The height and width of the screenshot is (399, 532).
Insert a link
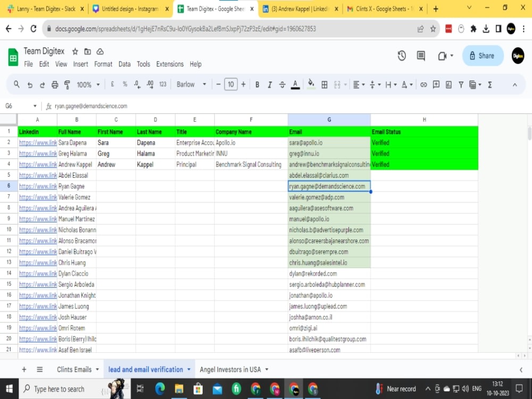[423, 85]
